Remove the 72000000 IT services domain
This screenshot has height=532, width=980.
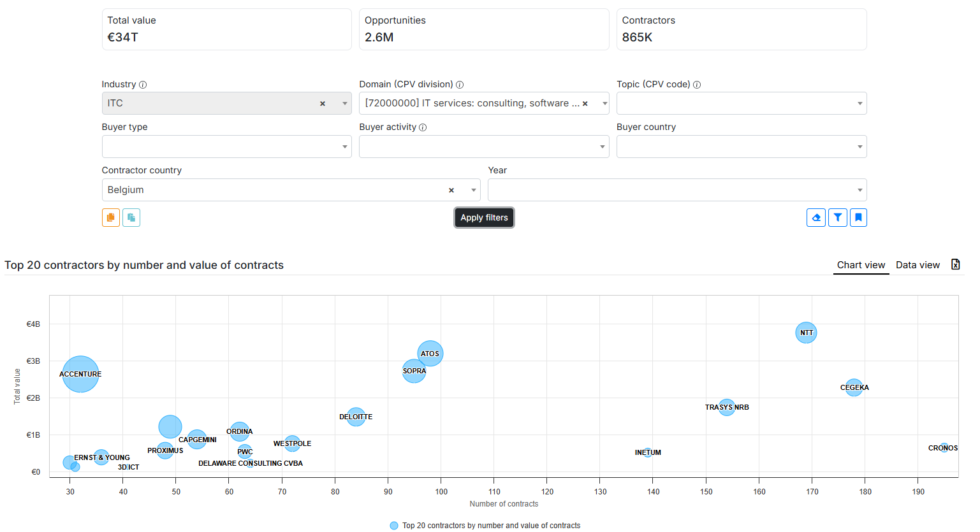(x=585, y=103)
